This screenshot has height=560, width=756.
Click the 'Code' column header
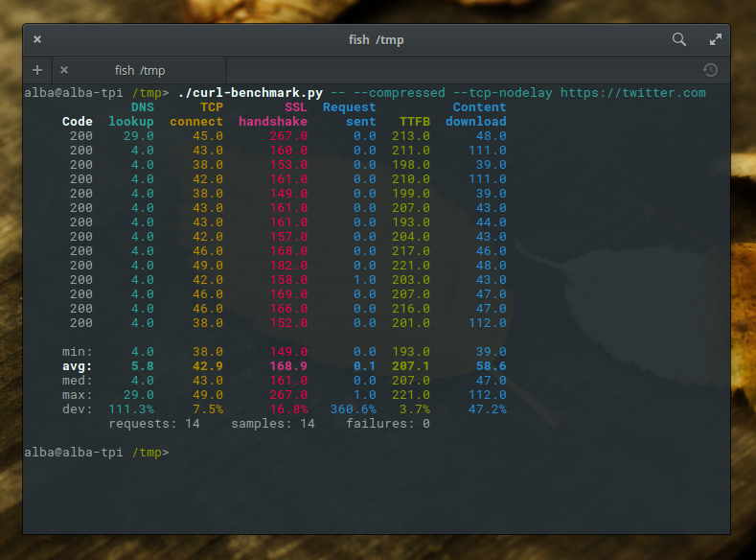[78, 122]
